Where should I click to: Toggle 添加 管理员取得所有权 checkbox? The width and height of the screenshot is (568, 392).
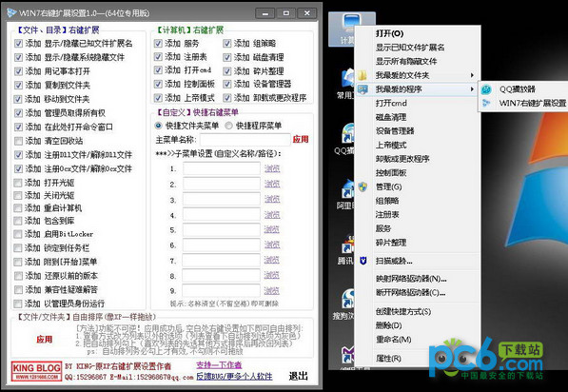18,113
